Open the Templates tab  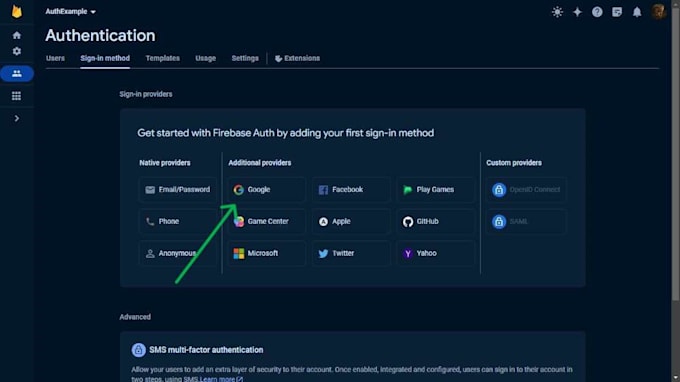coord(163,58)
